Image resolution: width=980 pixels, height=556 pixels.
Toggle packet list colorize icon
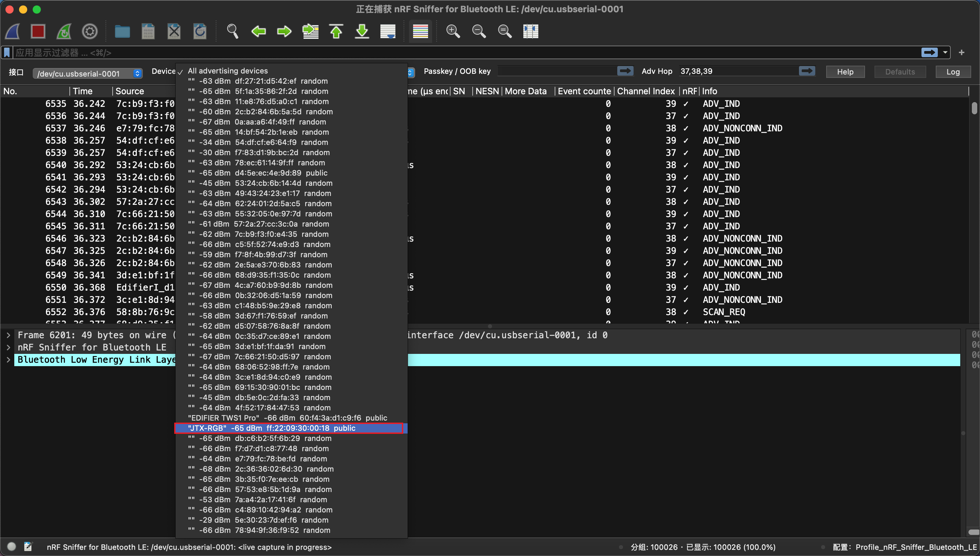420,31
